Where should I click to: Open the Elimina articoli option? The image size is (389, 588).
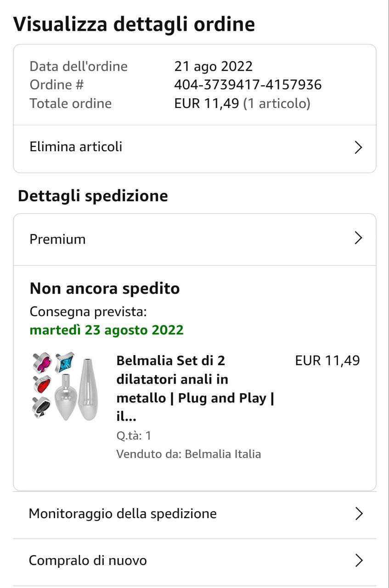tap(76, 147)
